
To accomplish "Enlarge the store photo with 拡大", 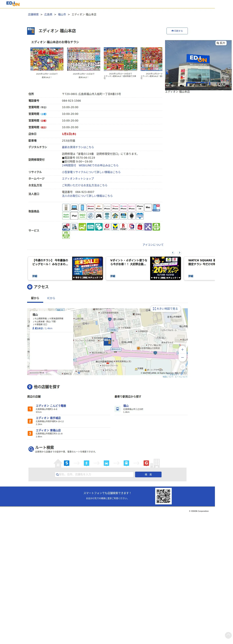I will point(221,43).
